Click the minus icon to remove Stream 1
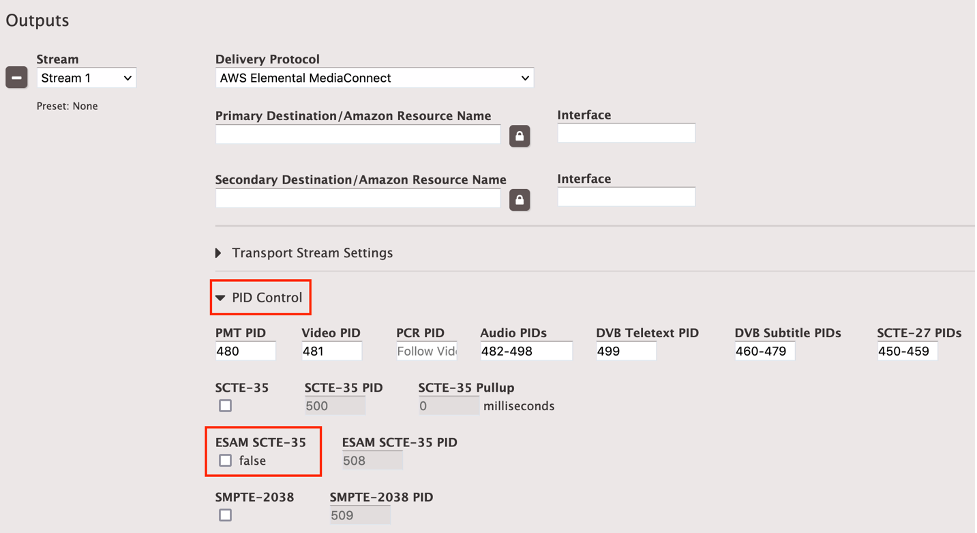 (x=17, y=78)
